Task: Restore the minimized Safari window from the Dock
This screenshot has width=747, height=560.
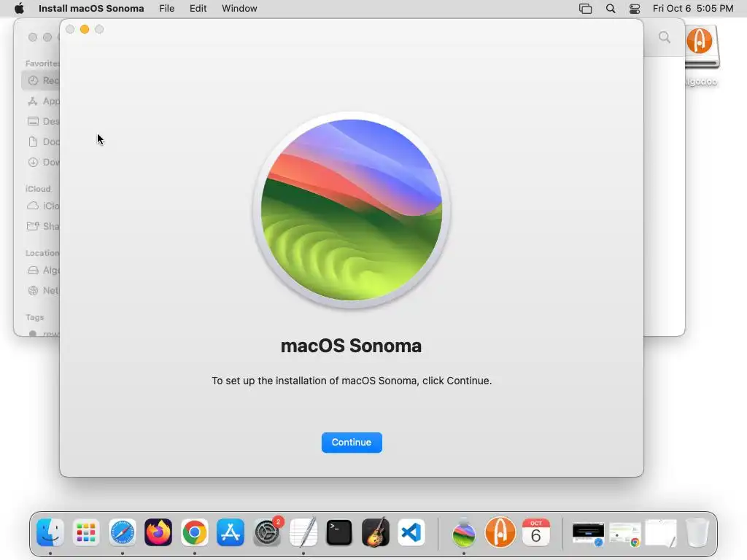Action: [589, 534]
